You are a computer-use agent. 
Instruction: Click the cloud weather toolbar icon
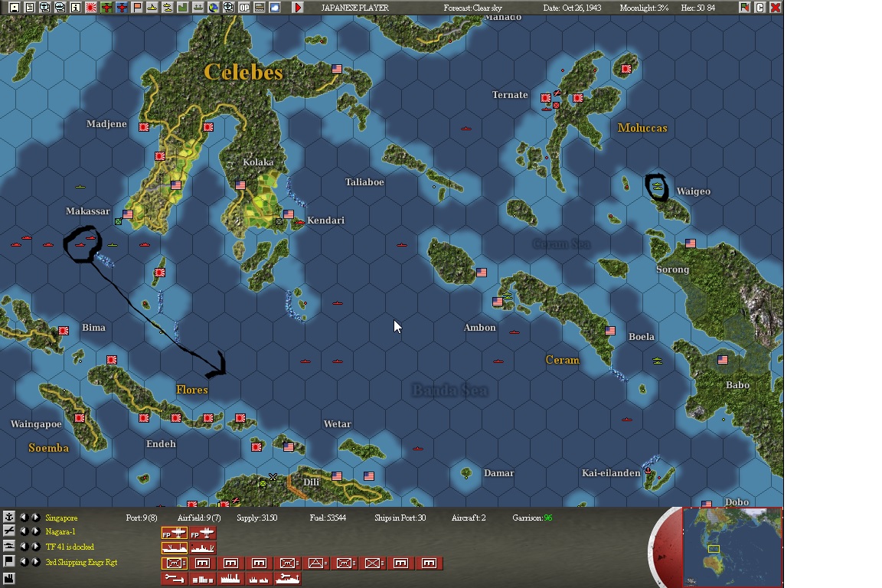coord(275,8)
